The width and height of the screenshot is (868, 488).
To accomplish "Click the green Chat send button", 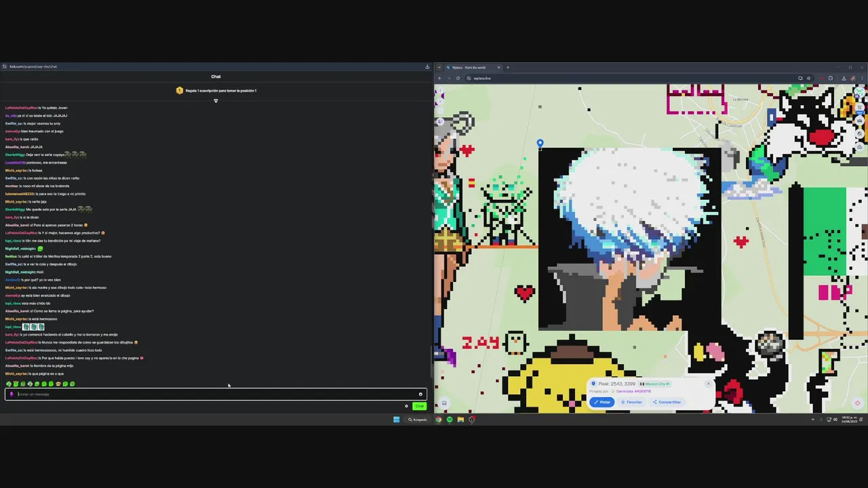I will tap(419, 406).
